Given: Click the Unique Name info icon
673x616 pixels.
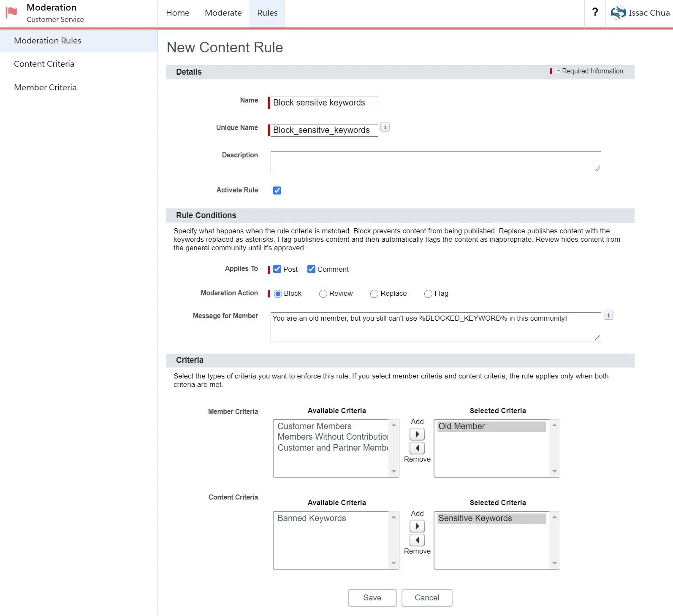Looking at the screenshot, I should (385, 127).
